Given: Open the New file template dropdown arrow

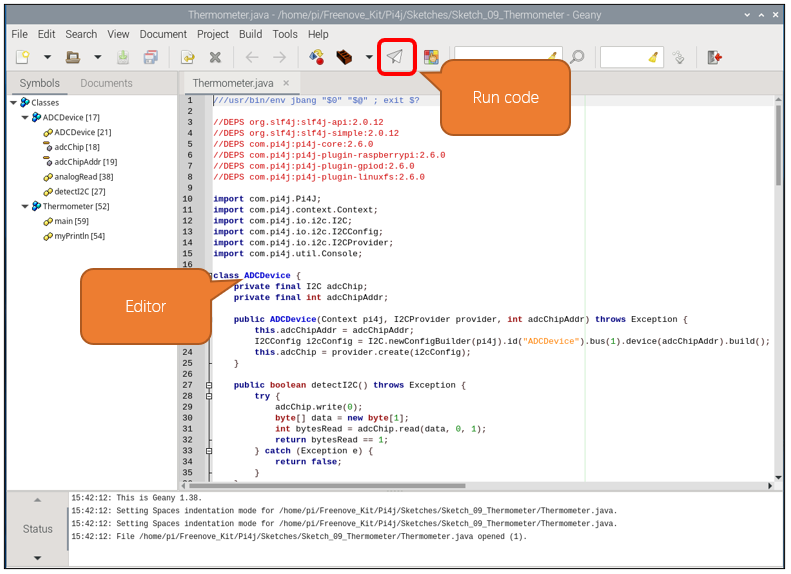Looking at the screenshot, I should click(47, 57).
